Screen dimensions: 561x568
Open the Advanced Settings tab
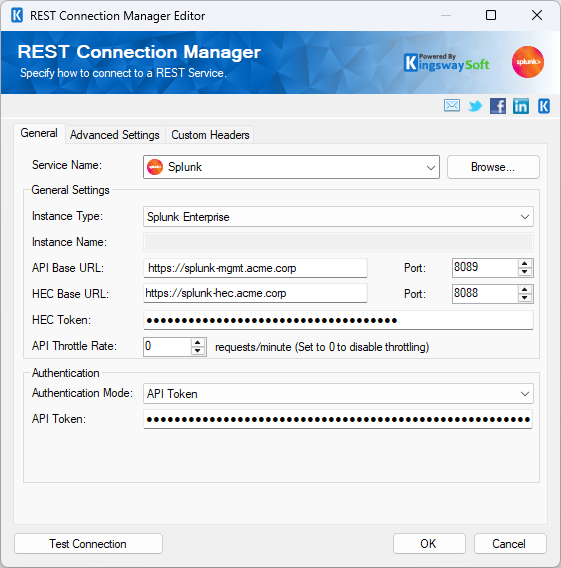point(114,135)
